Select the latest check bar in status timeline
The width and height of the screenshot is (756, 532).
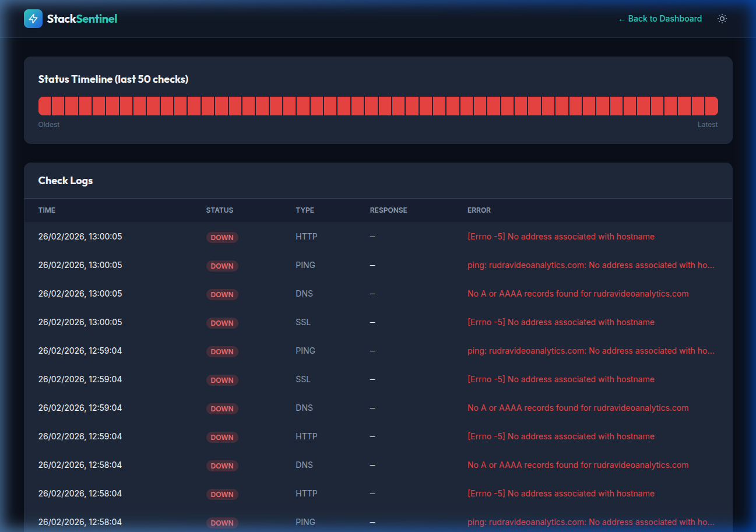coord(712,106)
